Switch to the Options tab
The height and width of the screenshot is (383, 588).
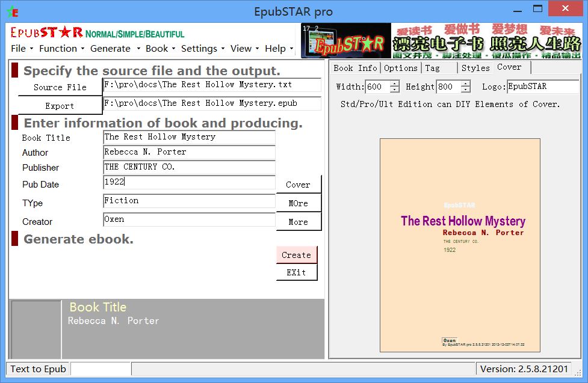pyautogui.click(x=400, y=68)
